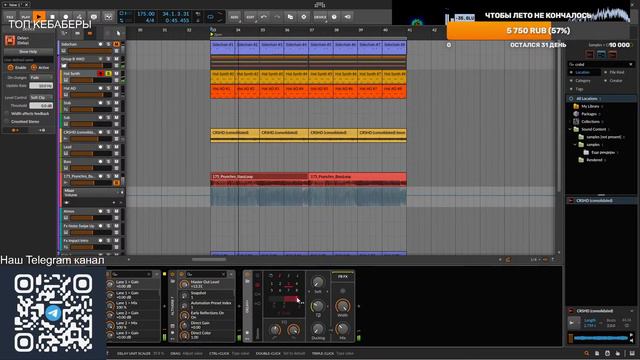640x360 pixels.
Task: Open the Edit menu in toolbar
Action: pyautogui.click(x=250, y=17)
